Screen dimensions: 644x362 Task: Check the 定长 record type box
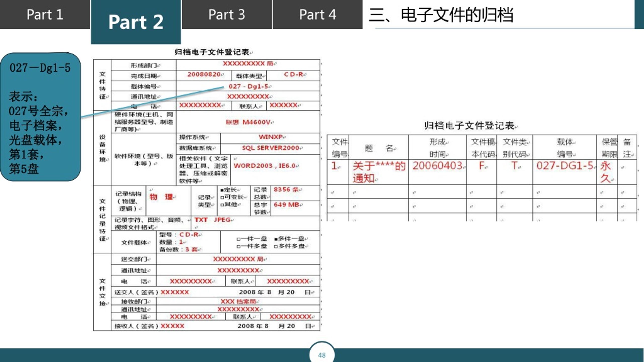tap(222, 190)
